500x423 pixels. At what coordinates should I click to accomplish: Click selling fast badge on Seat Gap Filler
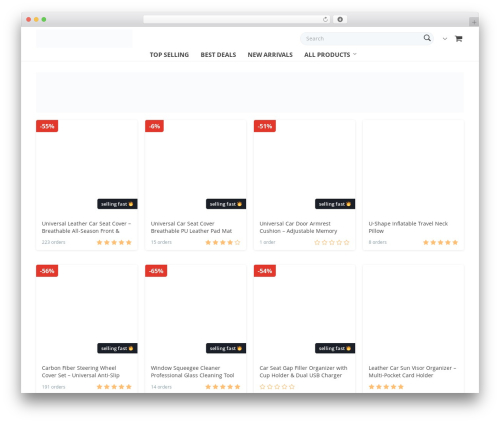(335, 348)
